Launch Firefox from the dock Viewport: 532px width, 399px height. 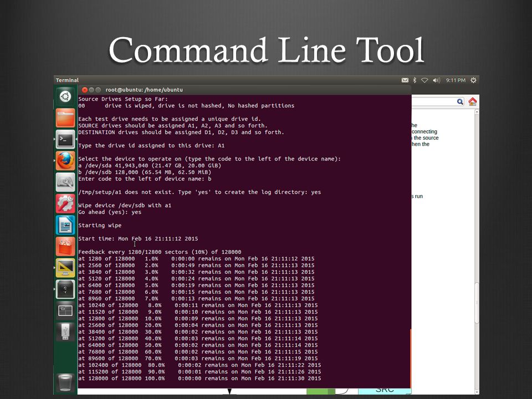point(65,161)
